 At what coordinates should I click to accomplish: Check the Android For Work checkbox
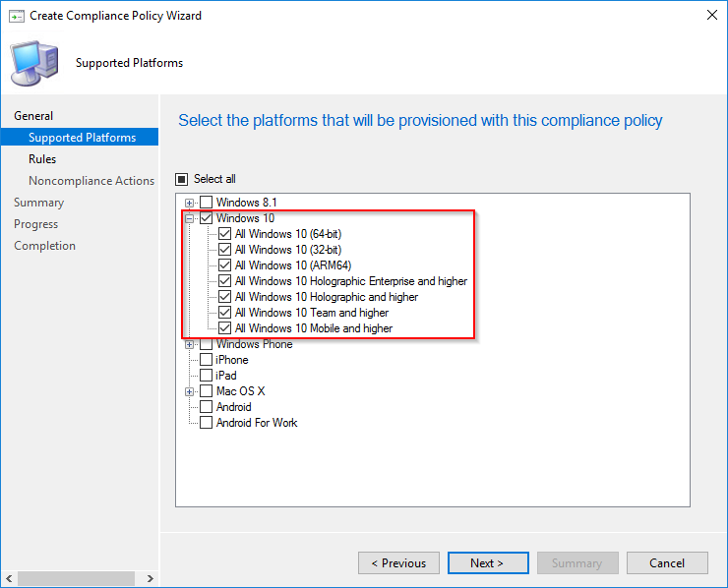(207, 423)
